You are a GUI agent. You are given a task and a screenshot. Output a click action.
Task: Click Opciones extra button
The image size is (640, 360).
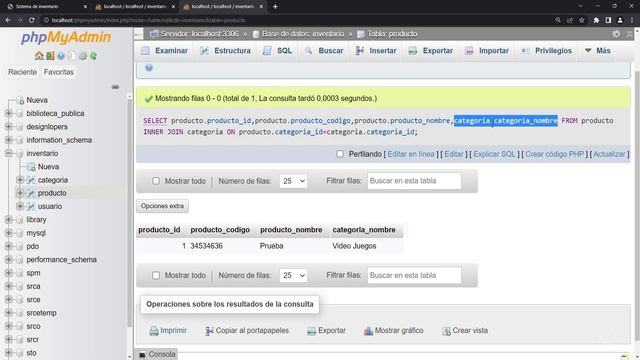tap(162, 206)
